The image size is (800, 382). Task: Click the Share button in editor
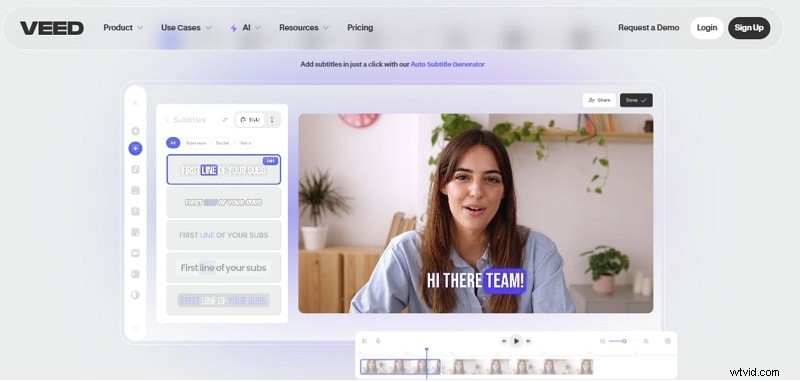tap(599, 100)
